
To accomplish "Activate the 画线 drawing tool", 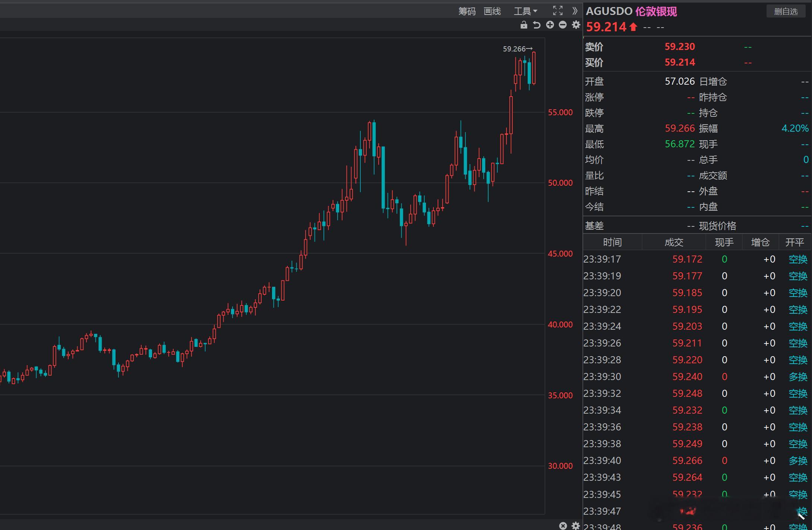I will [492, 11].
